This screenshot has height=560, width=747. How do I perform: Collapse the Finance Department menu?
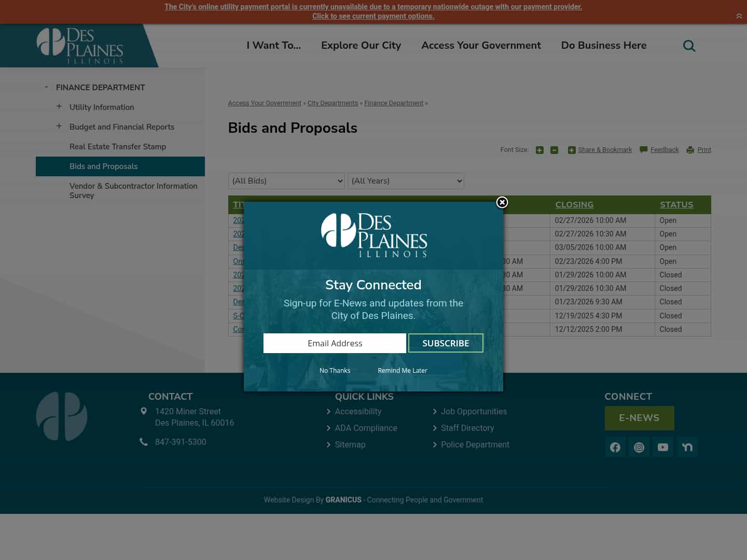pos(46,87)
